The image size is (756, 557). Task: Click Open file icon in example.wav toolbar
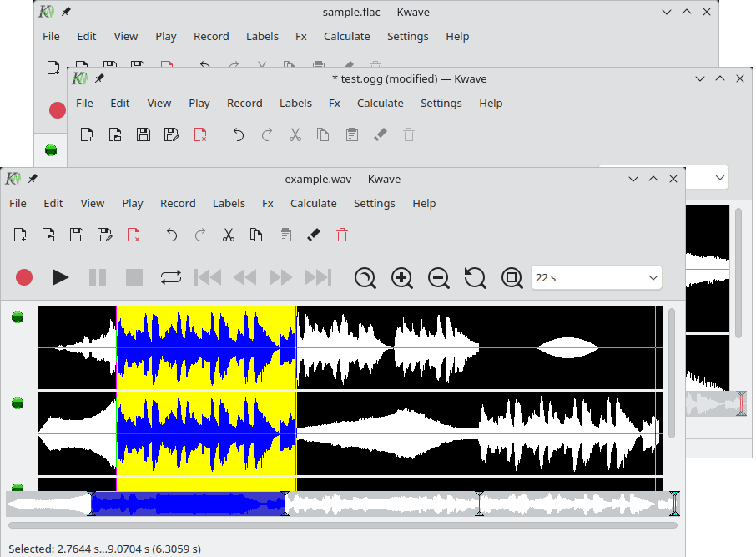pos(48,235)
